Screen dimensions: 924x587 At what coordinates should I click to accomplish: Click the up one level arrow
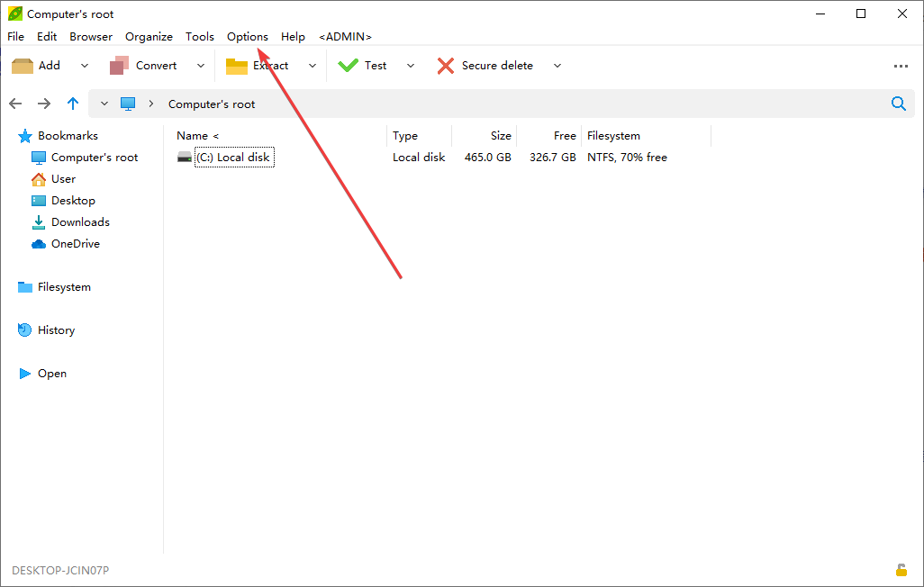click(x=73, y=104)
